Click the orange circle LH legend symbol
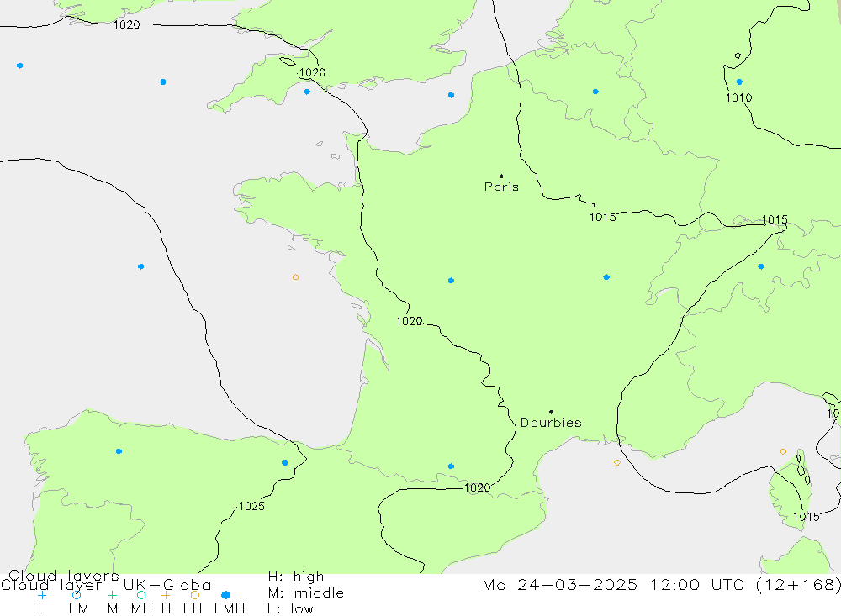This screenshot has height=616, width=841. pyautogui.click(x=195, y=595)
